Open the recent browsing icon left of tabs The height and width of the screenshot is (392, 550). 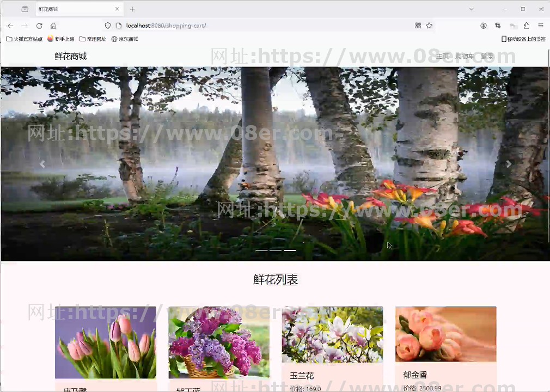25,9
